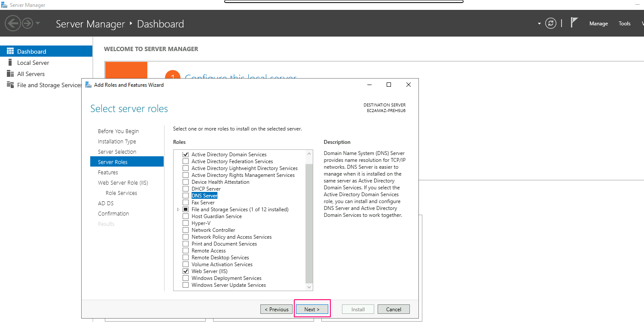644x322 pixels.
Task: Check Active Directory Rights Management Services
Action: (x=186, y=175)
